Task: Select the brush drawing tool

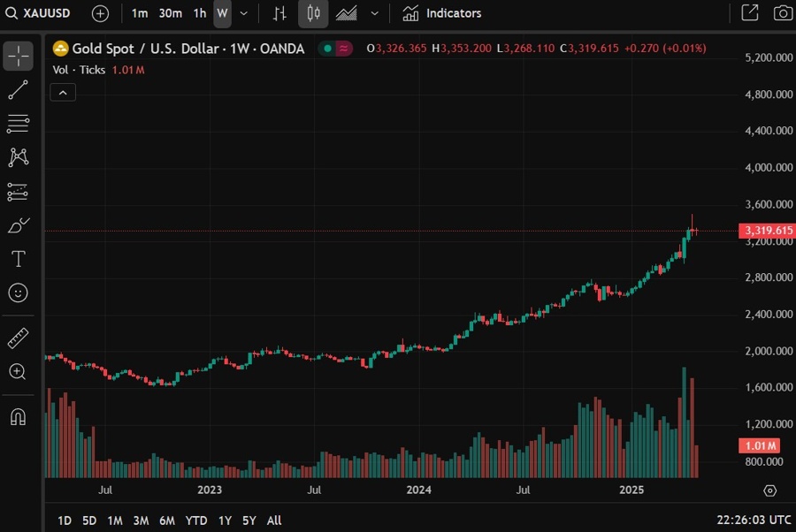Action: (19, 225)
